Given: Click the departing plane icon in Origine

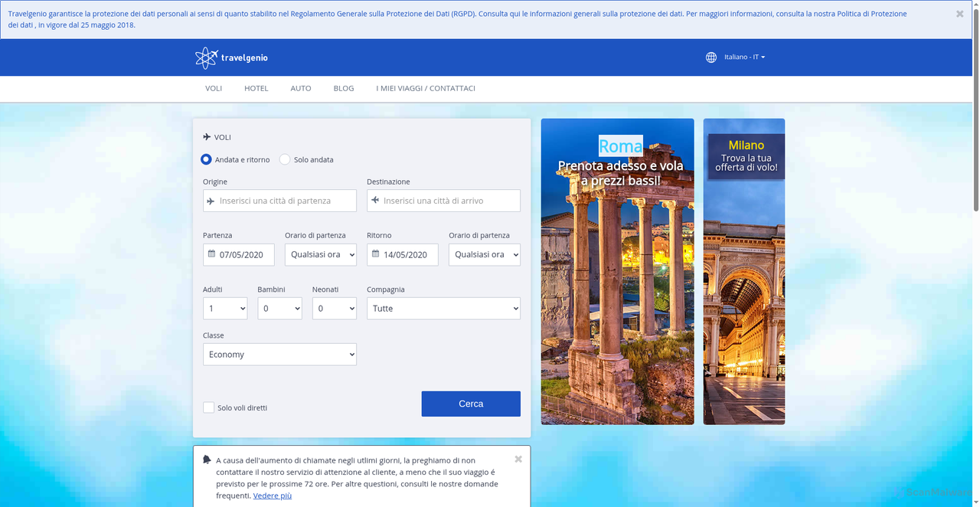Looking at the screenshot, I should [x=211, y=201].
